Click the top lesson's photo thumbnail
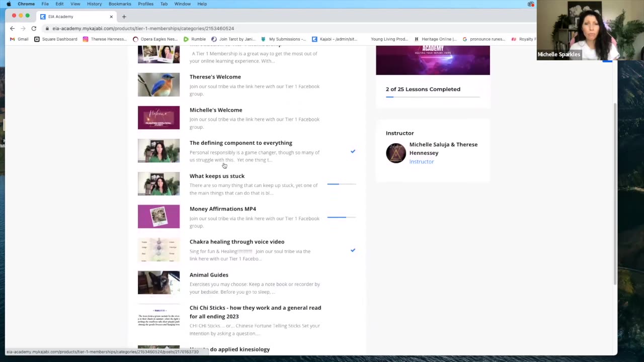The width and height of the screenshot is (644, 362). [158, 54]
